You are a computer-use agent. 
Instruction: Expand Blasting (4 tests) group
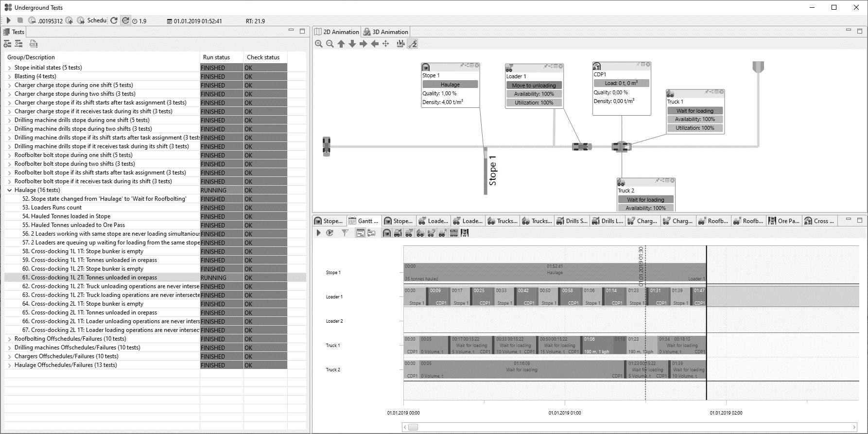coord(9,77)
